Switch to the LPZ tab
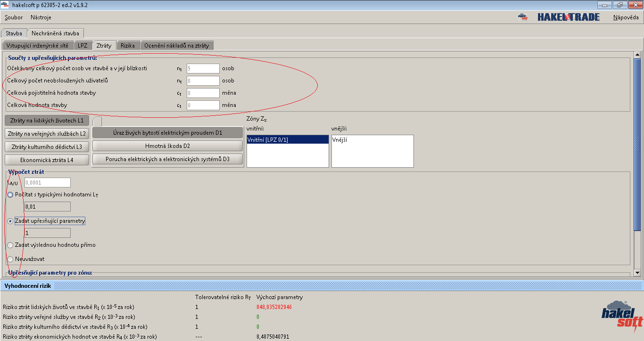 coord(83,45)
